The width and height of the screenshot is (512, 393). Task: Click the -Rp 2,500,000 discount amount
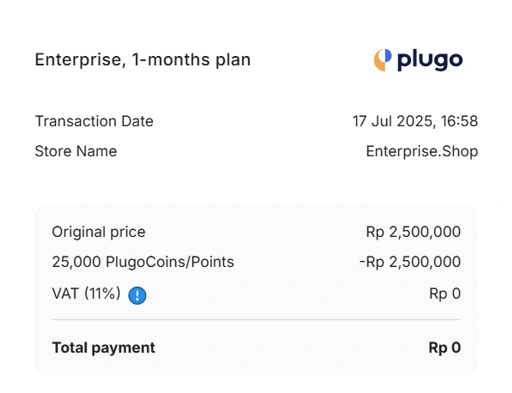410,262
